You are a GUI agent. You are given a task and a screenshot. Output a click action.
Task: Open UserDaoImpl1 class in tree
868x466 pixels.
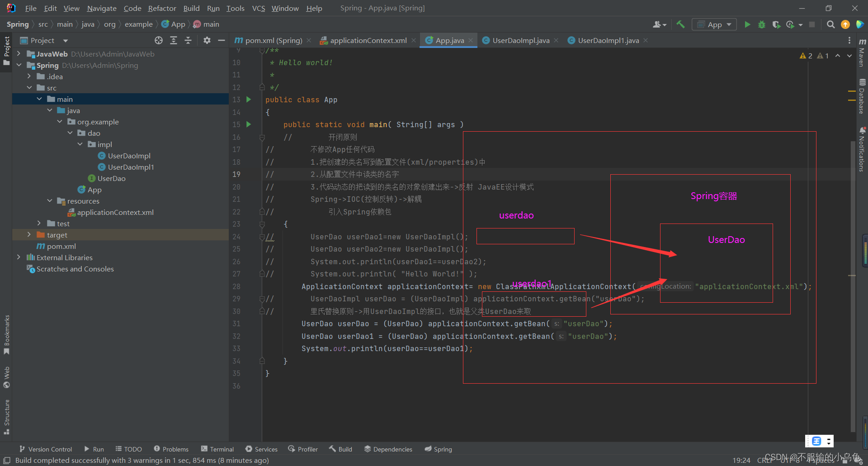click(131, 167)
